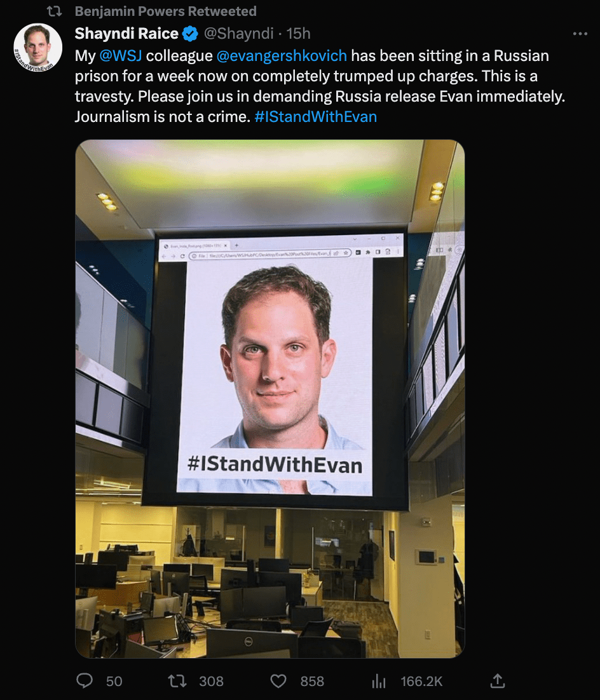Click the retweeted arrows icon beside Benjamin Powers
The height and width of the screenshot is (700, 600).
(x=55, y=11)
